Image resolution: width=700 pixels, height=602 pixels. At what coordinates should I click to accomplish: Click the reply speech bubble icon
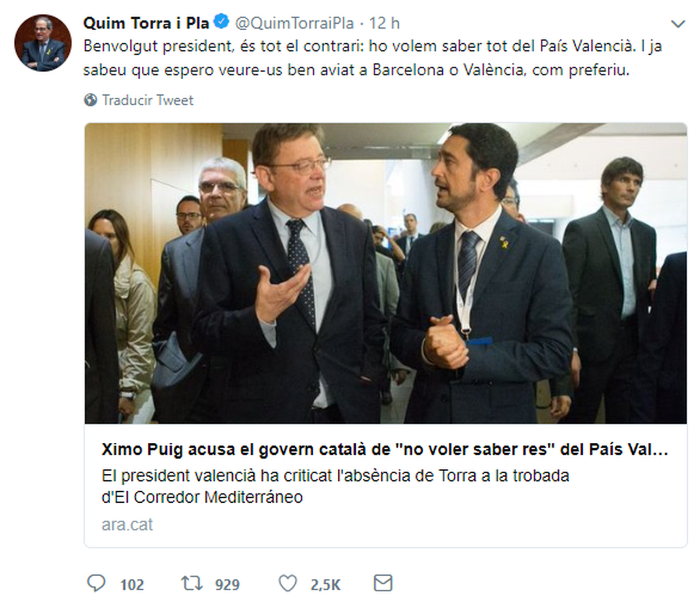point(96,583)
